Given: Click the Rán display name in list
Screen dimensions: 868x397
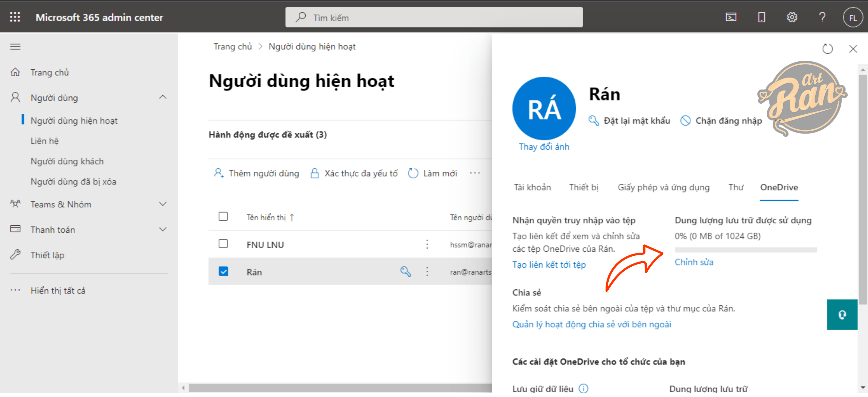Looking at the screenshot, I should tap(254, 272).
